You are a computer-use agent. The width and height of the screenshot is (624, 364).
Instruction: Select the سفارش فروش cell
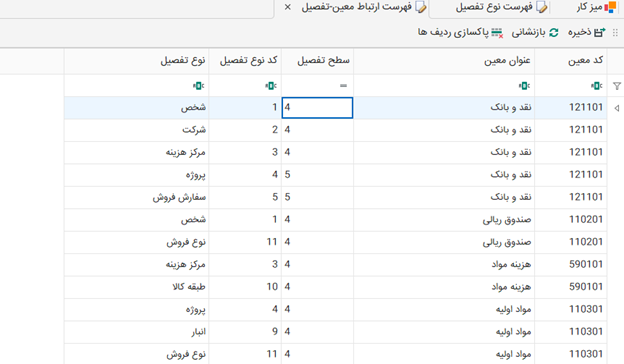click(136, 197)
